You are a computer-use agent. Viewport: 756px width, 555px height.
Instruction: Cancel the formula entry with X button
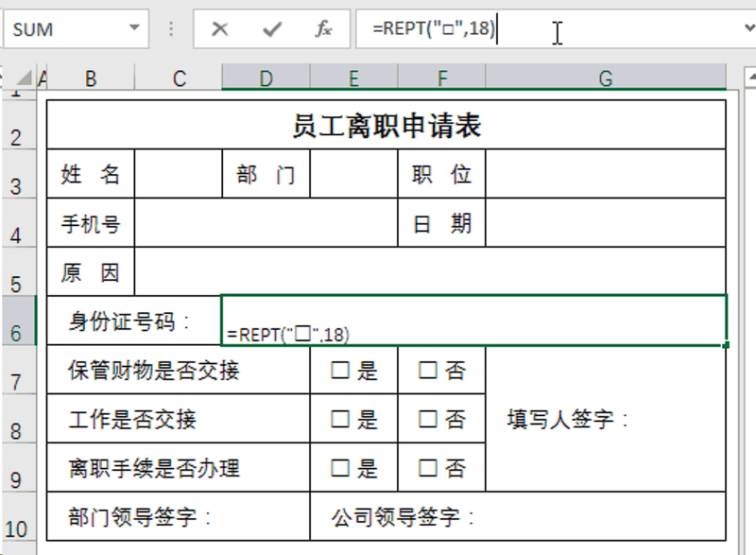click(x=220, y=29)
